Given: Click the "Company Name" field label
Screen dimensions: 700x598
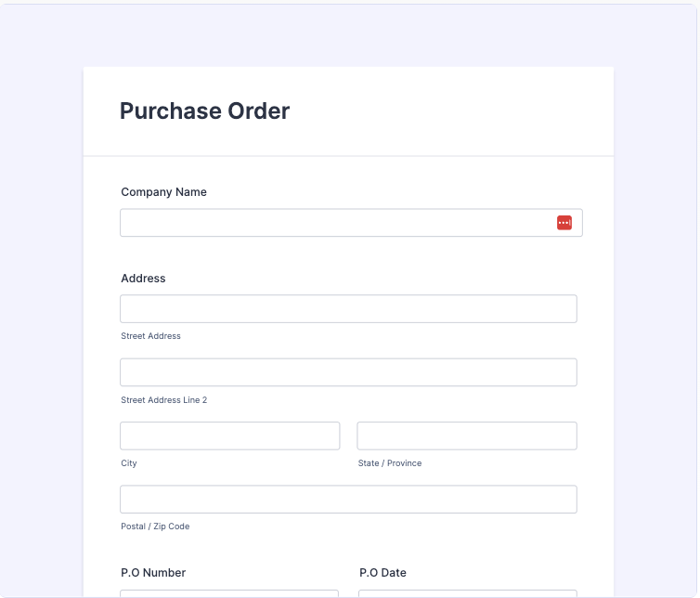Looking at the screenshot, I should [163, 192].
